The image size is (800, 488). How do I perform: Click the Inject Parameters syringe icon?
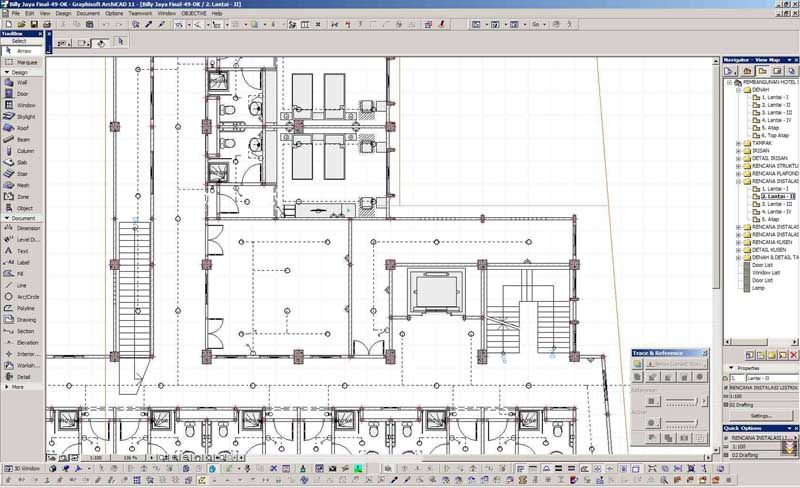[161, 24]
